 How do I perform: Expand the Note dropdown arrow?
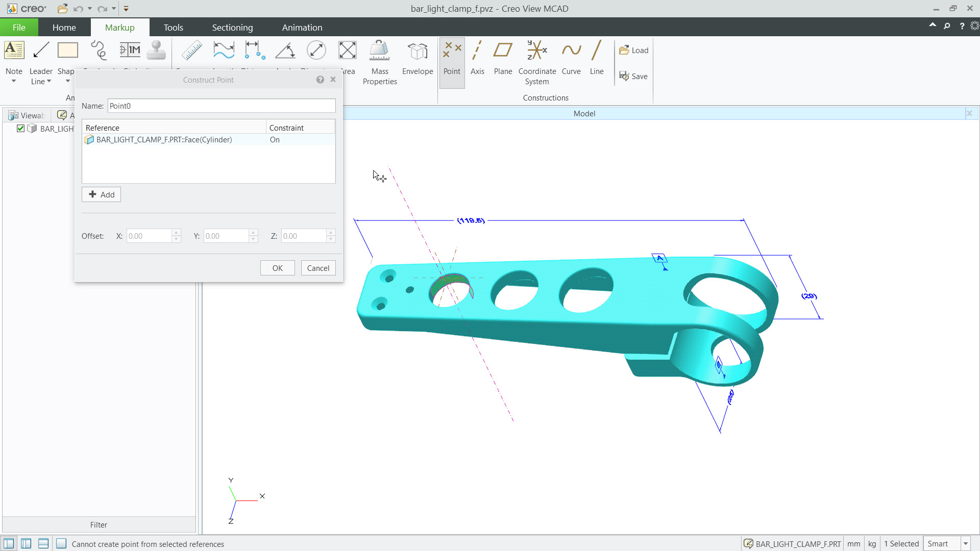click(14, 81)
